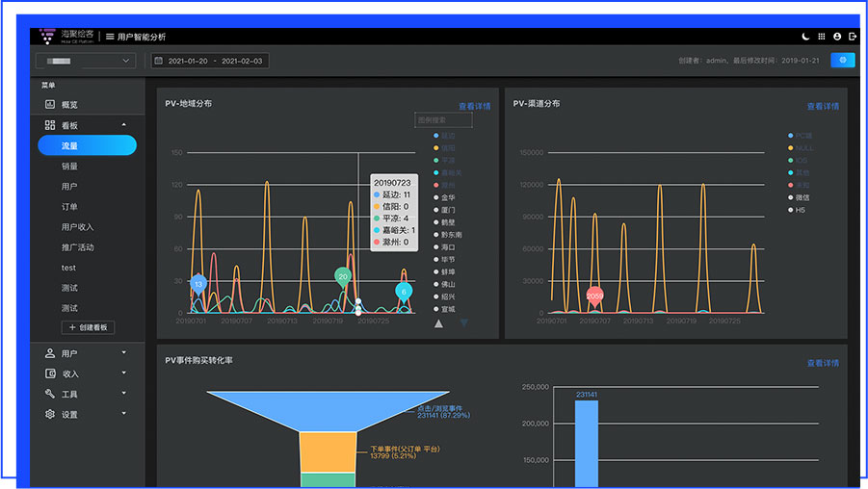The width and height of the screenshot is (868, 489).
Task: Click the person icon for 用户 menu
Action: (x=50, y=353)
